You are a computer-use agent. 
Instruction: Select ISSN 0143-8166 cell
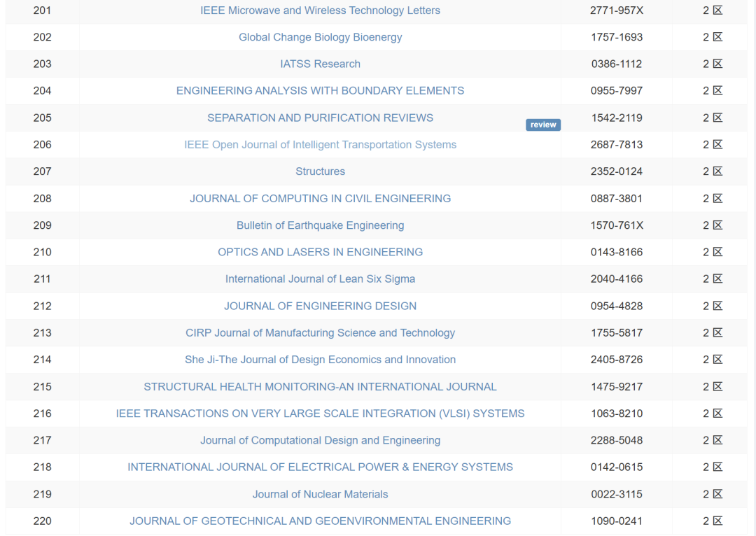click(x=617, y=252)
